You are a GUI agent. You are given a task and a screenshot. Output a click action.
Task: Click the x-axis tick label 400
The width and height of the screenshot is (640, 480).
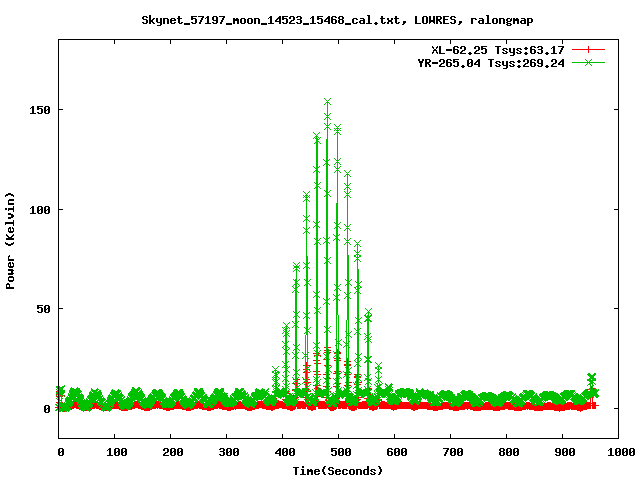coord(285,452)
